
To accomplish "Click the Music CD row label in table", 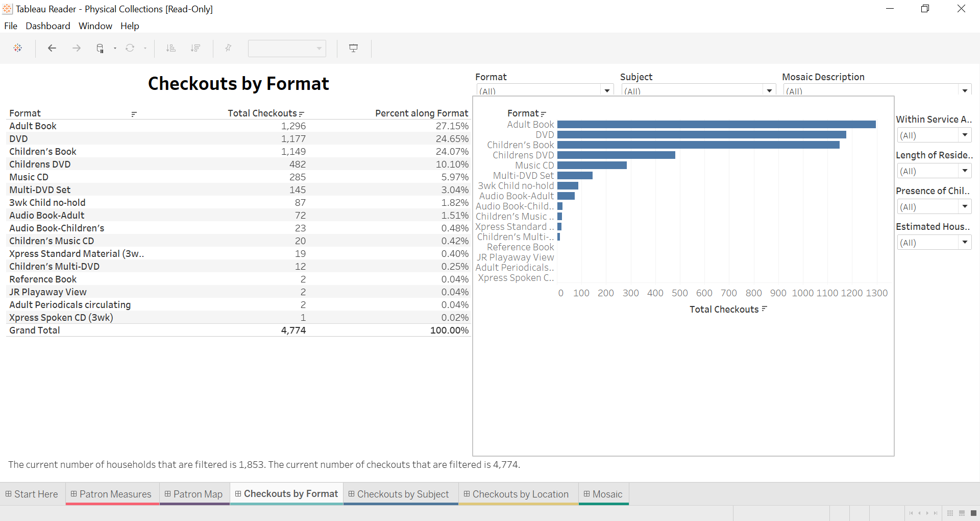I will coord(29,177).
